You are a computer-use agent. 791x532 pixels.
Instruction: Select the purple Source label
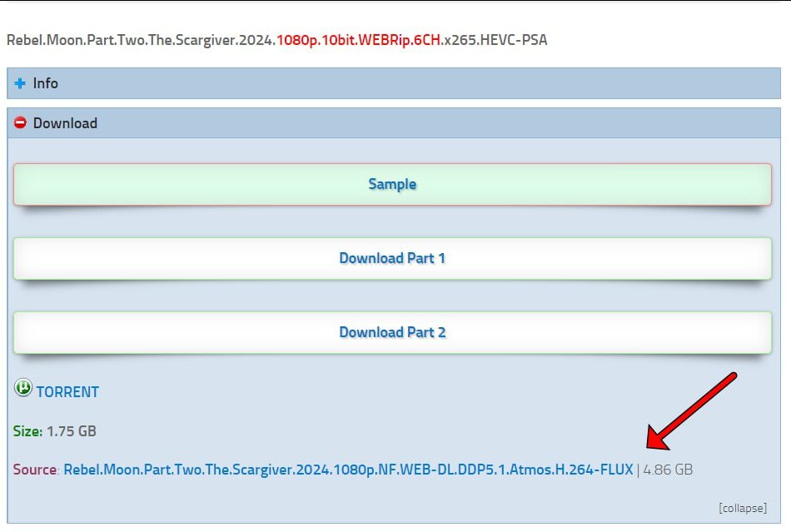click(x=35, y=470)
